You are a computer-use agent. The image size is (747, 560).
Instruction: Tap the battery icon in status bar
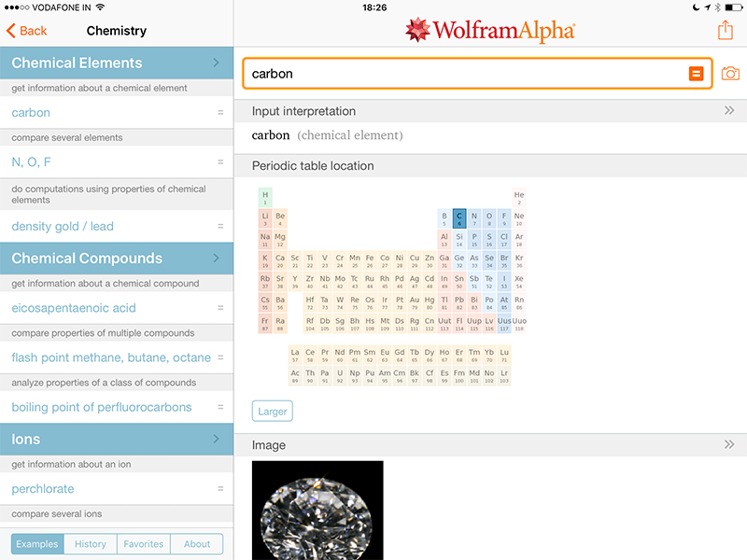pyautogui.click(x=733, y=7)
